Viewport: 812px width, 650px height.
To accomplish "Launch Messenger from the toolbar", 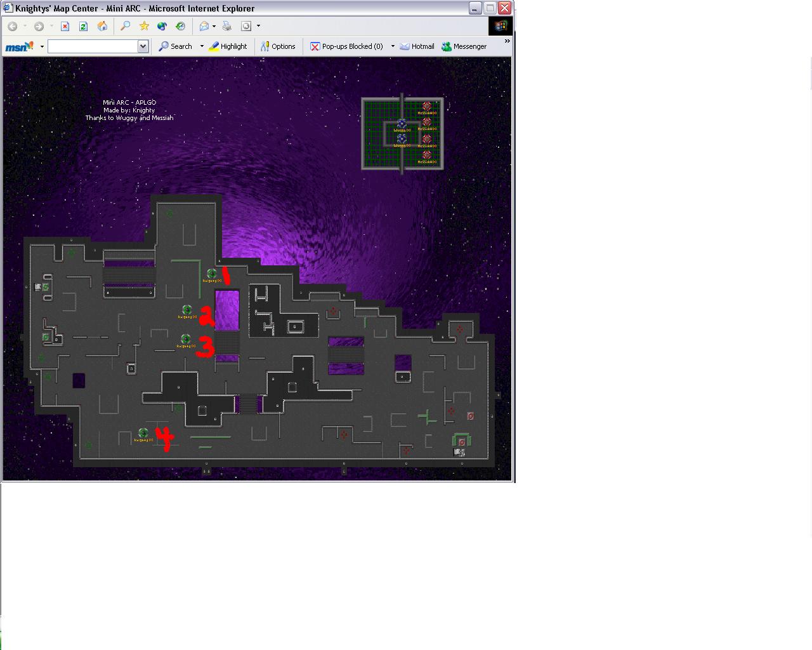I will tap(464, 46).
